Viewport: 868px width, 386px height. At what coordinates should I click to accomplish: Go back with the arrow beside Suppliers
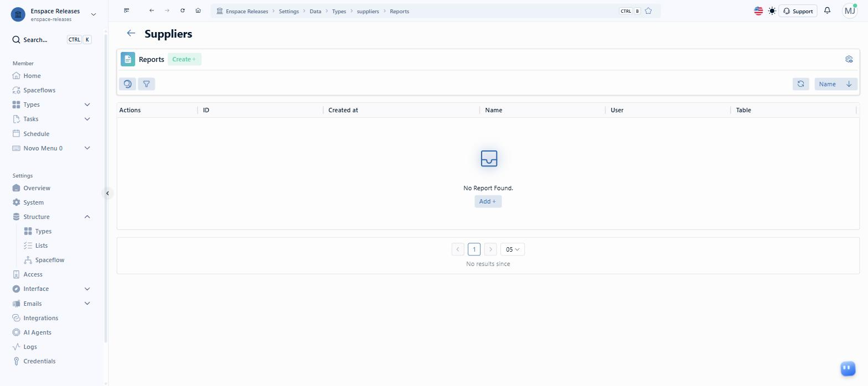point(131,33)
